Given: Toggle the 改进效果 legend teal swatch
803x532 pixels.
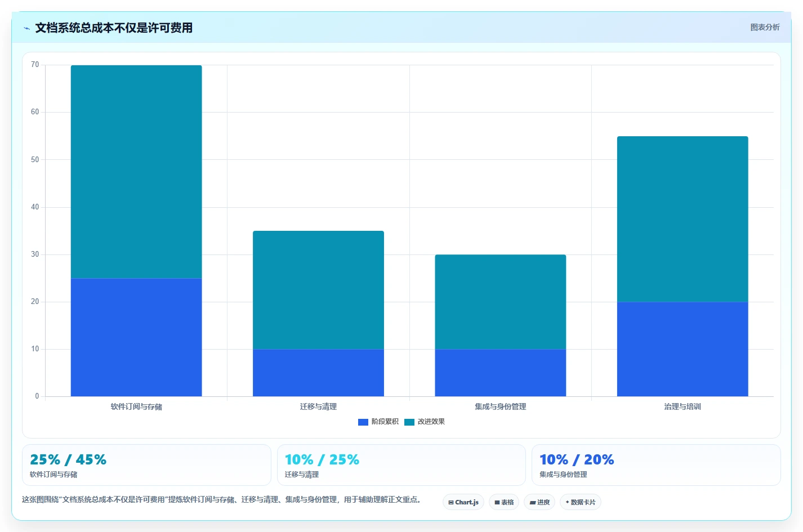Looking at the screenshot, I should [x=409, y=422].
